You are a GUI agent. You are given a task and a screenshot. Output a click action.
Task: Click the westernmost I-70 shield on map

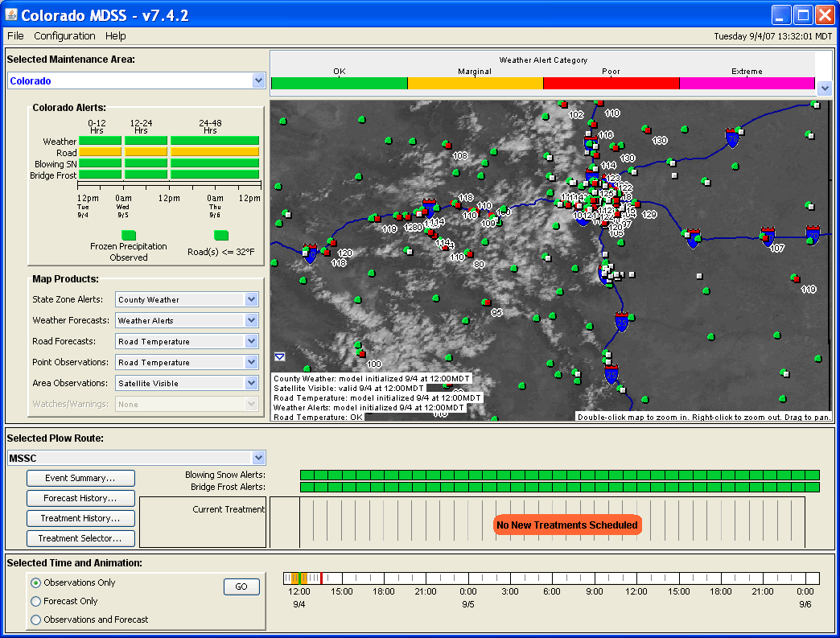click(311, 253)
